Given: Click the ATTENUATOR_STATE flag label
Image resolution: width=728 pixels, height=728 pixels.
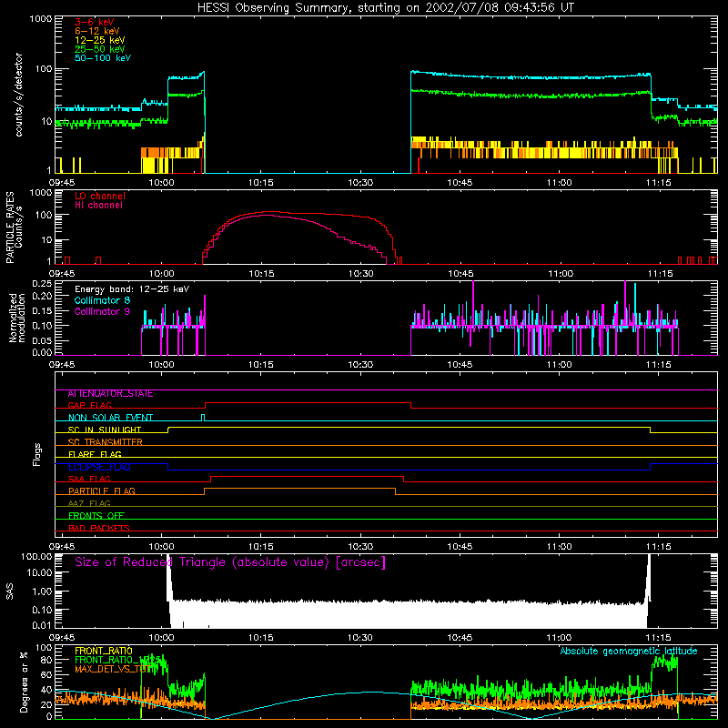Looking at the screenshot, I should [x=110, y=394].
